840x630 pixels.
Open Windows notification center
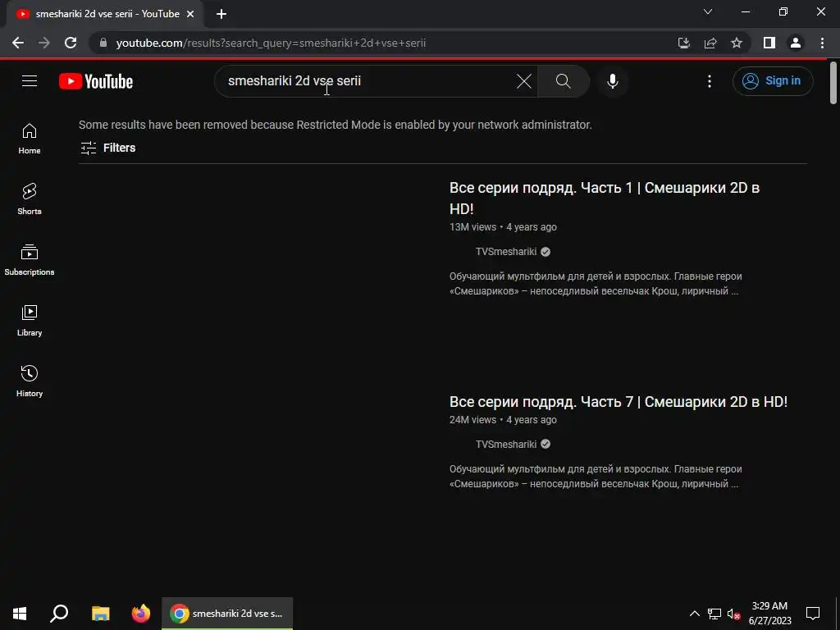pyautogui.click(x=813, y=614)
